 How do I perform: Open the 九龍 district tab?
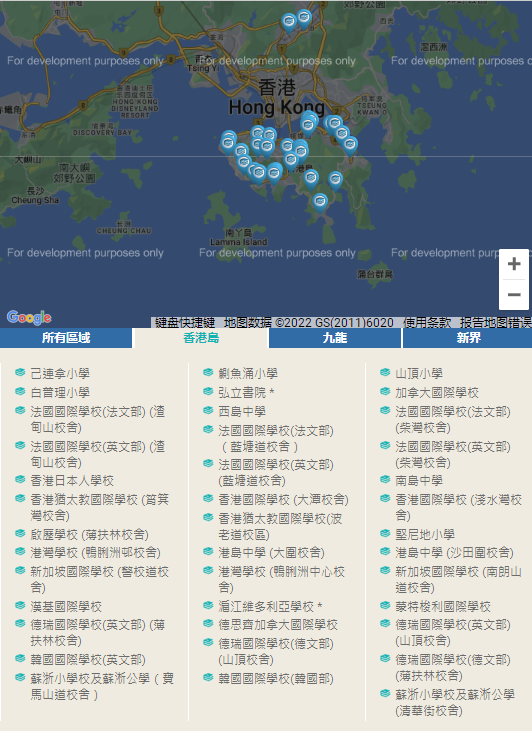click(335, 338)
